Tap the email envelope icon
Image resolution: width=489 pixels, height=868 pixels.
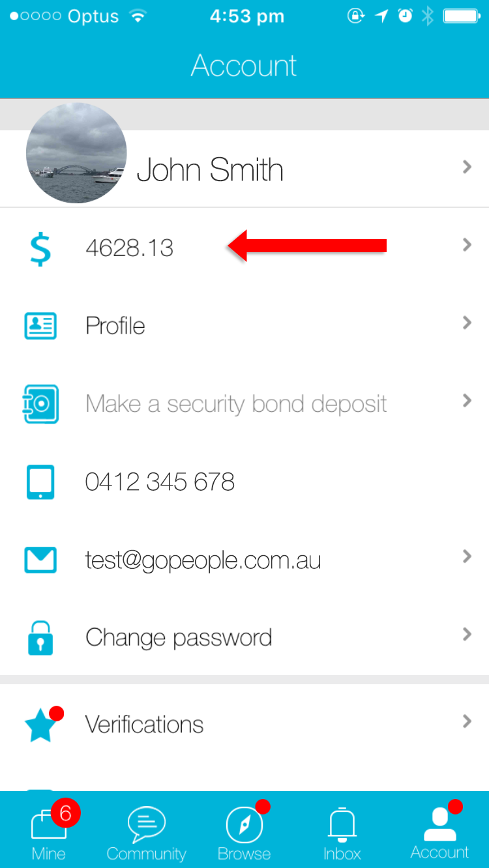[x=40, y=560]
